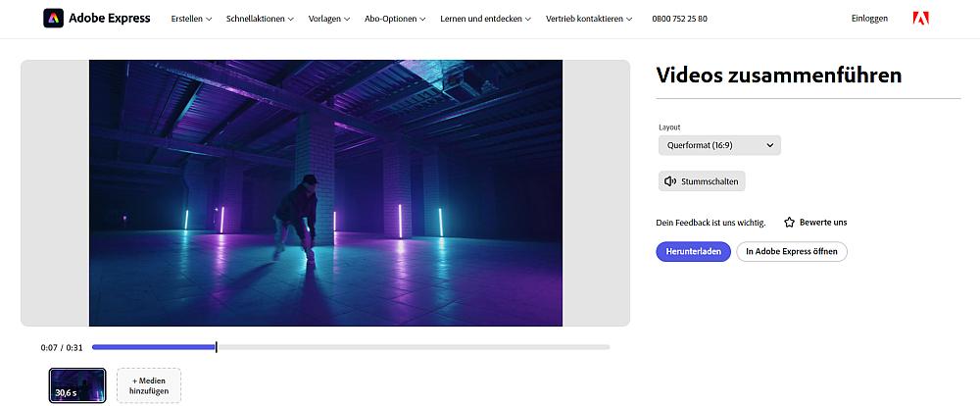The width and height of the screenshot is (980, 406).
Task: Open the Schnellaktionen menu
Action: pyautogui.click(x=260, y=19)
